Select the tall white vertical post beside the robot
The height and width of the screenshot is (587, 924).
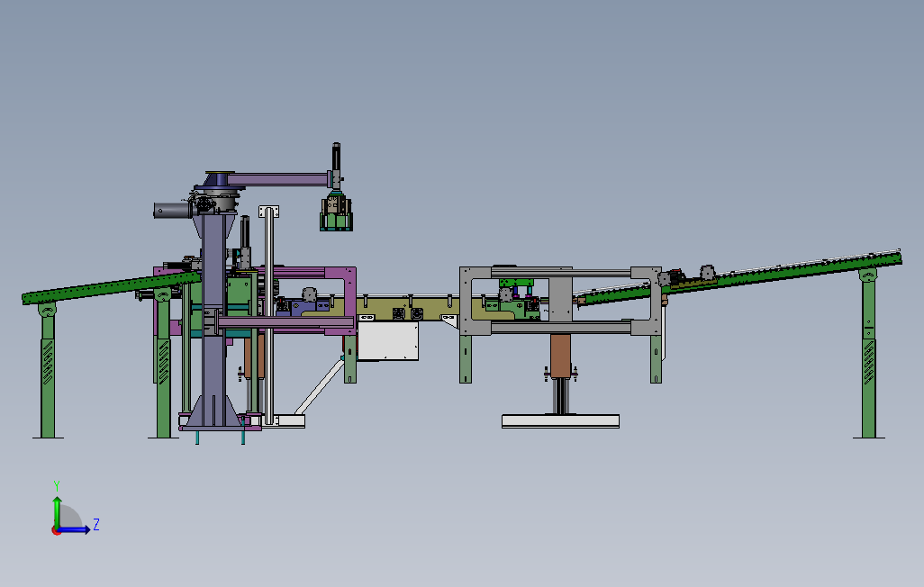(269, 316)
